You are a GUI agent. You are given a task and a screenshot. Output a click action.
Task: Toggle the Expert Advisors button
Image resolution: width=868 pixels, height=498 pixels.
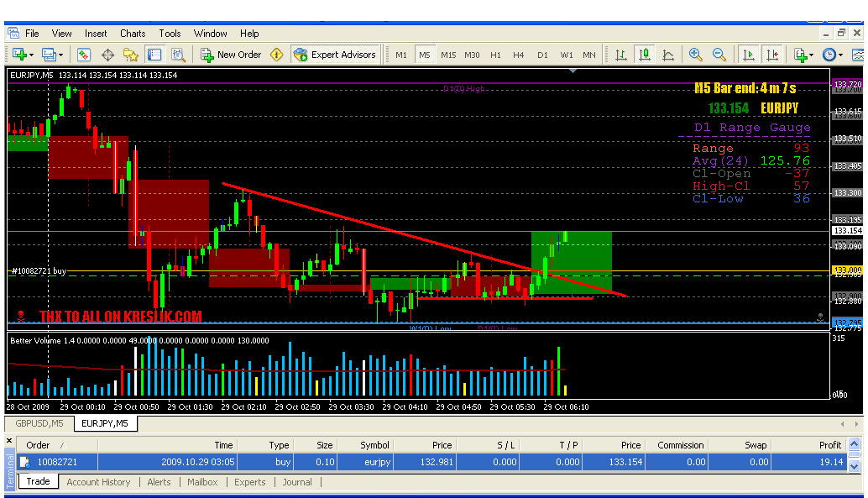(335, 55)
